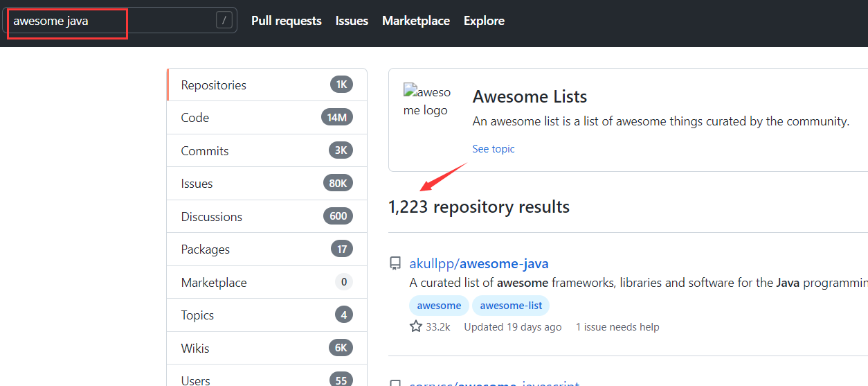Open the akullpp/awesome-java repository link
Image resolution: width=868 pixels, height=386 pixels.
[x=479, y=263]
